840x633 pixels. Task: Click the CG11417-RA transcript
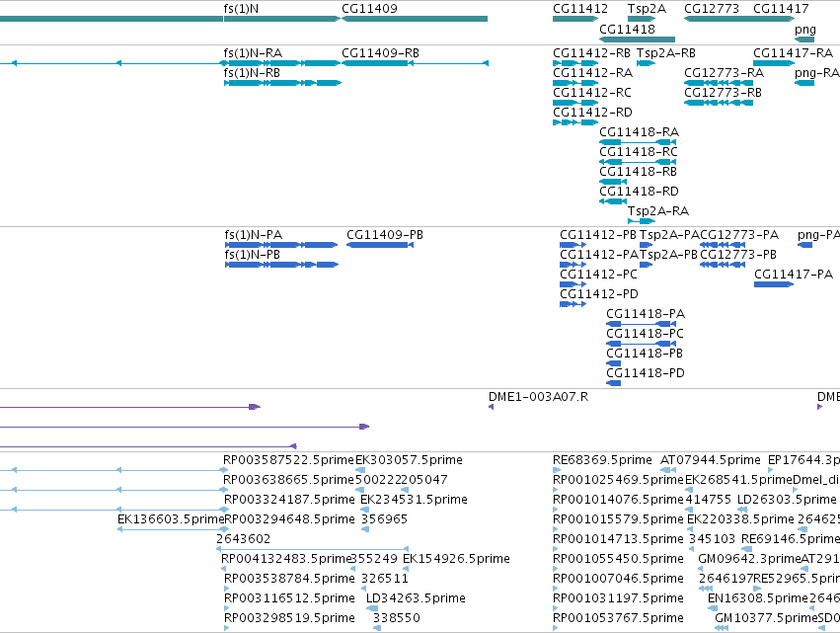[x=774, y=63]
